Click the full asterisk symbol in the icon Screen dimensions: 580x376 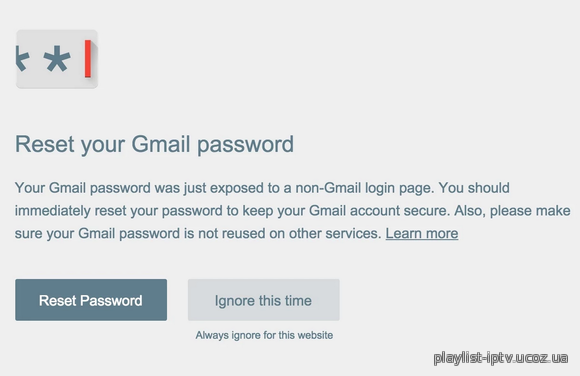57,58
